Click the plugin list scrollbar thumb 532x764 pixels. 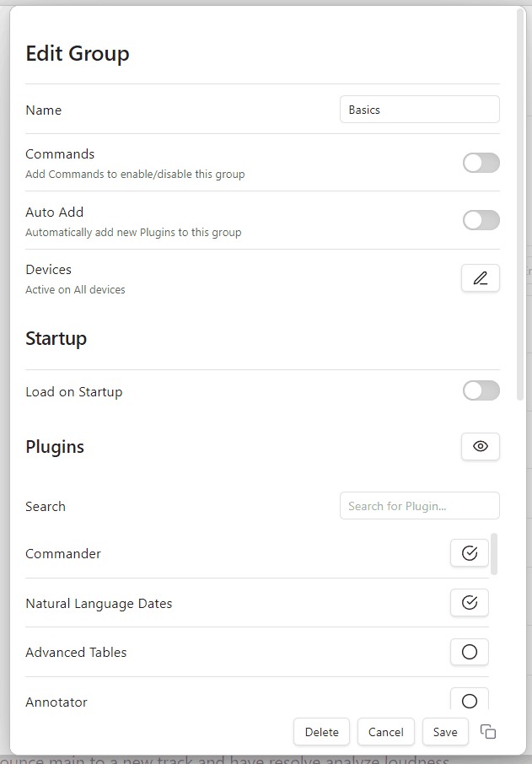point(494,553)
